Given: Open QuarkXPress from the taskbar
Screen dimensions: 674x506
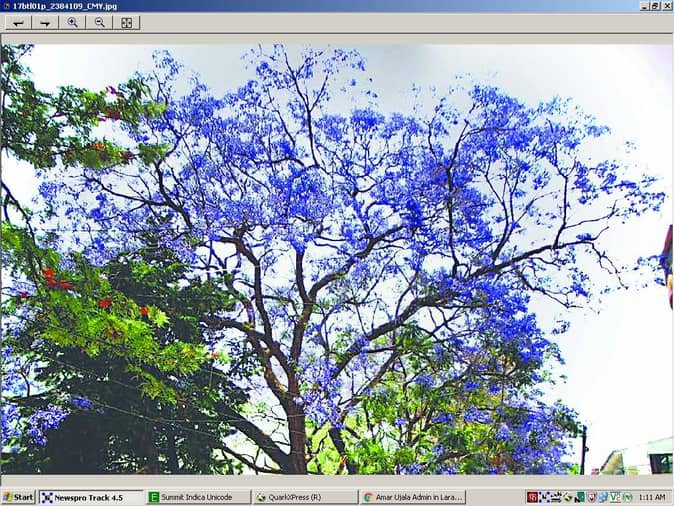Looking at the screenshot, I should pyautogui.click(x=304, y=497).
